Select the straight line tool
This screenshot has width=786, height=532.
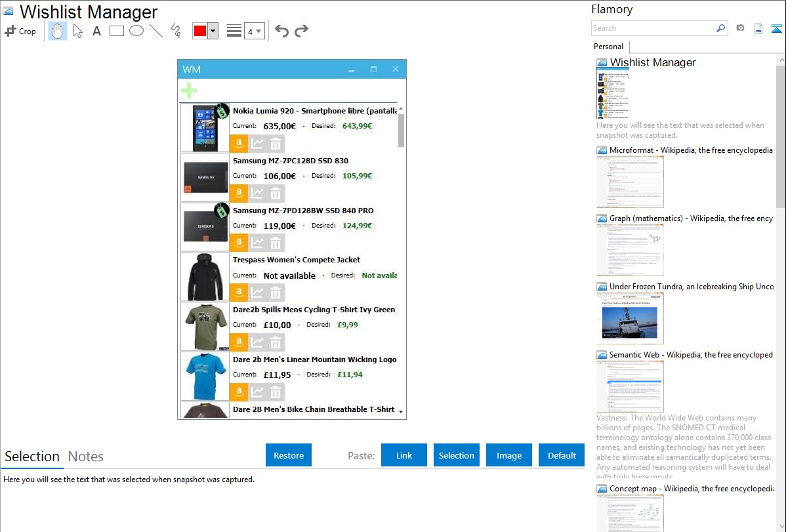(156, 31)
